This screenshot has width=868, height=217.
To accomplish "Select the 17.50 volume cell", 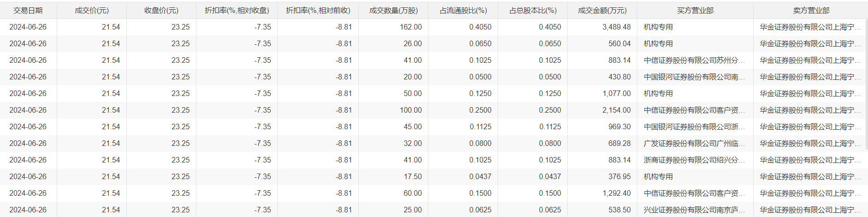I will (412, 176).
